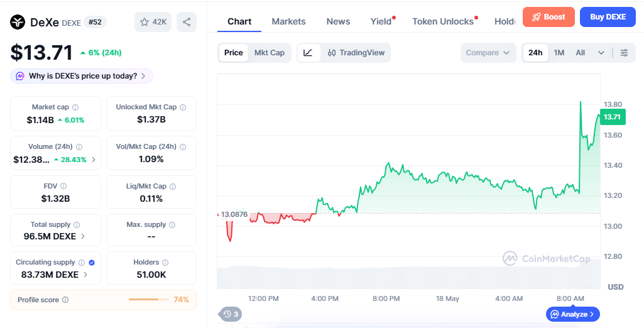
Task: Click the $13.71 price heading
Action: (41, 53)
